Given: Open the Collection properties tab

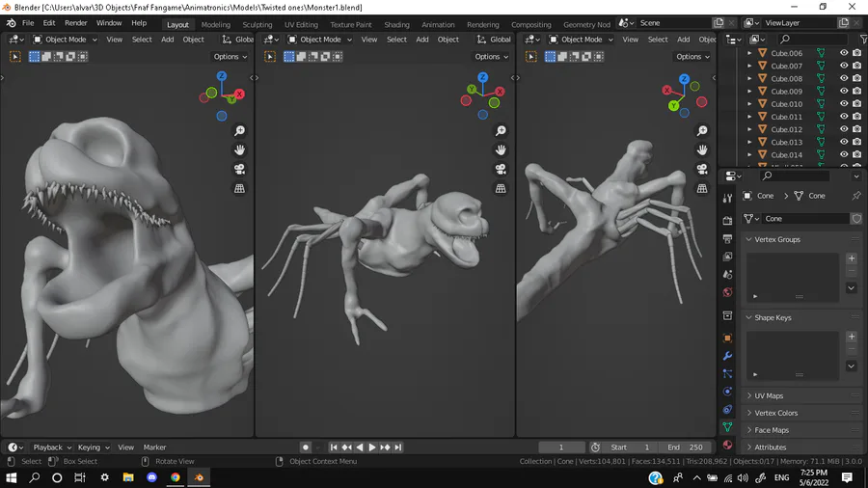Looking at the screenshot, I should (x=727, y=315).
